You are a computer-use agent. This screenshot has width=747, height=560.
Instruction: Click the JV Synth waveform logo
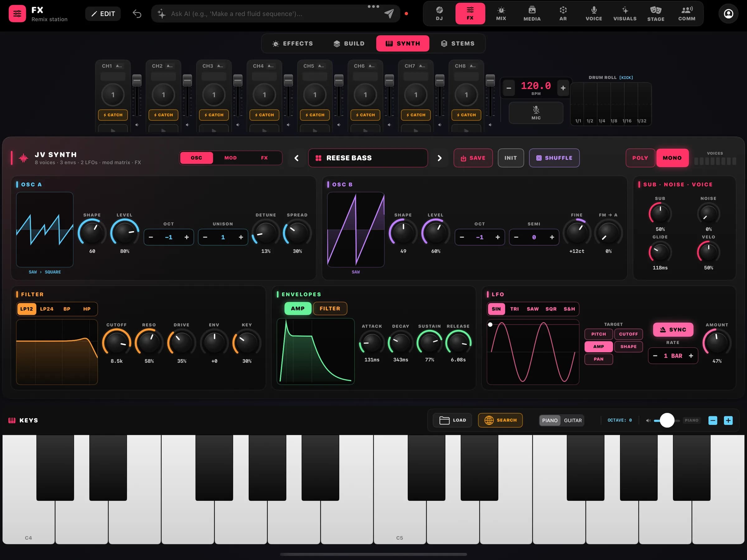pyautogui.click(x=23, y=158)
